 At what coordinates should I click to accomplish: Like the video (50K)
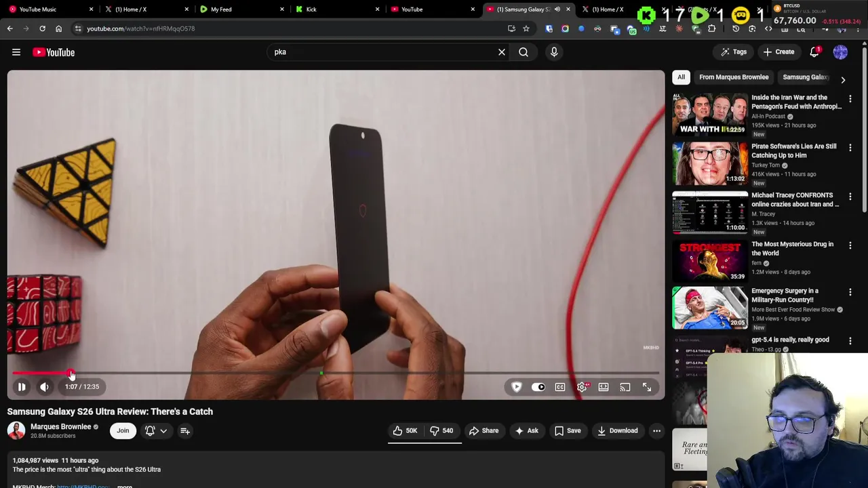(x=406, y=430)
